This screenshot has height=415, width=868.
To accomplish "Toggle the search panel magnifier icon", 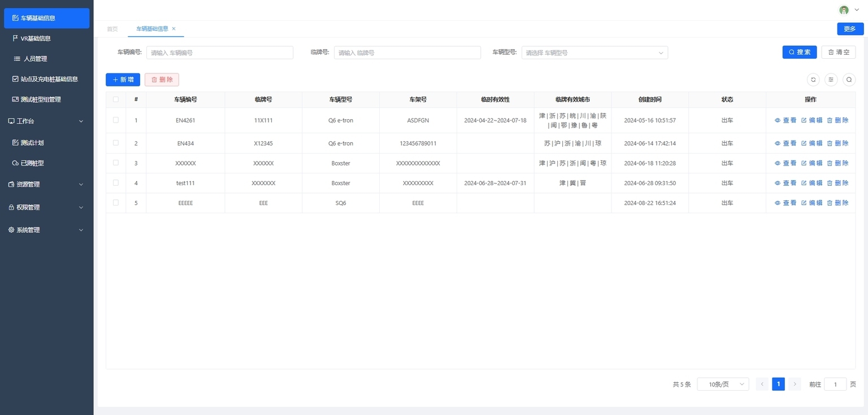I will (849, 80).
